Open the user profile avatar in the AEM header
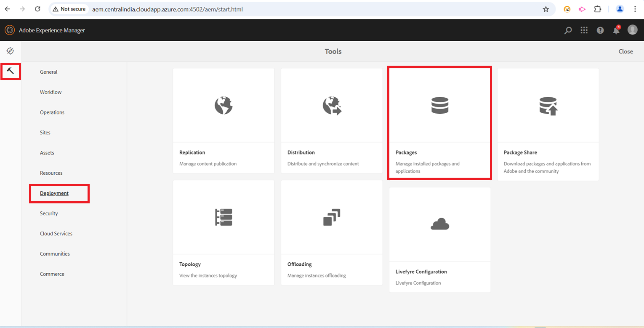Image resolution: width=644 pixels, height=328 pixels. coord(633,30)
